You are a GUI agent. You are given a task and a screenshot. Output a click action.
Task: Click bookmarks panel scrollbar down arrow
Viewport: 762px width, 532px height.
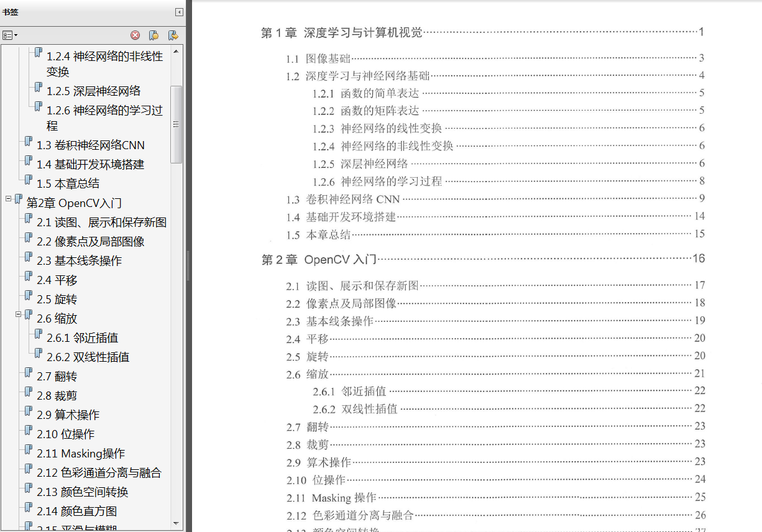177,523
